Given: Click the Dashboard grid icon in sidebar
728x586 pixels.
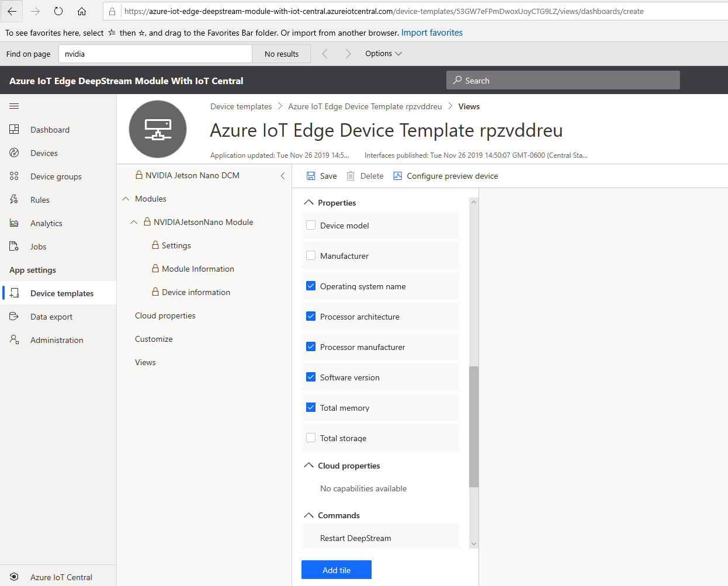Looking at the screenshot, I should pos(14,130).
